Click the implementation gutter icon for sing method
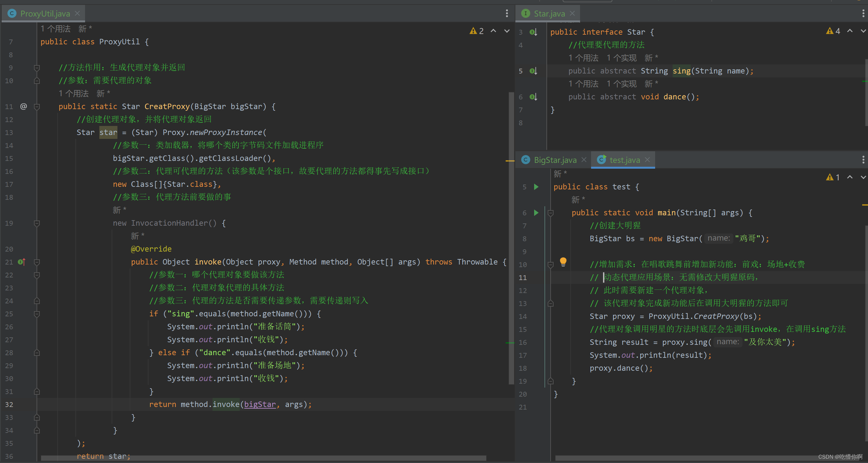This screenshot has width=868, height=463. pyautogui.click(x=533, y=71)
